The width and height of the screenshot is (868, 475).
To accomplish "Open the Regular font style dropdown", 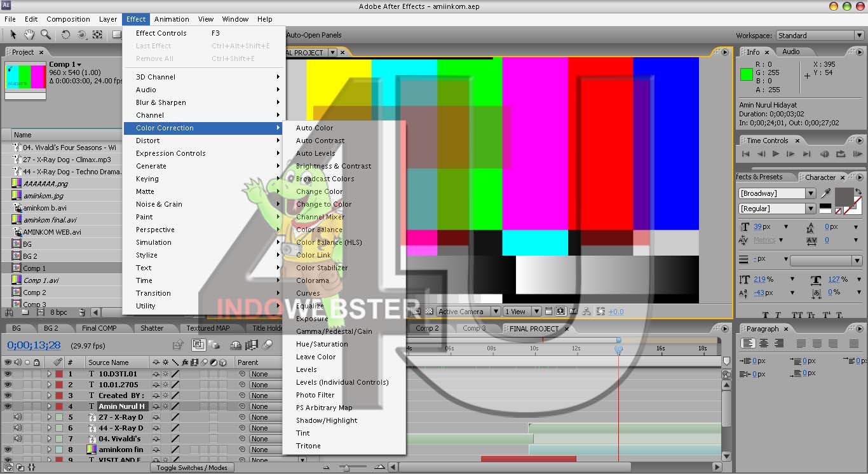I will [811, 209].
